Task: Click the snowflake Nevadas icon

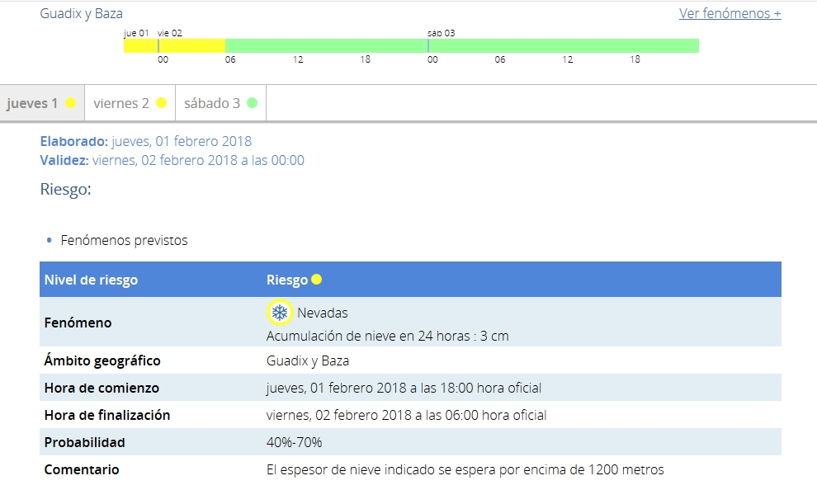Action: pos(280,313)
